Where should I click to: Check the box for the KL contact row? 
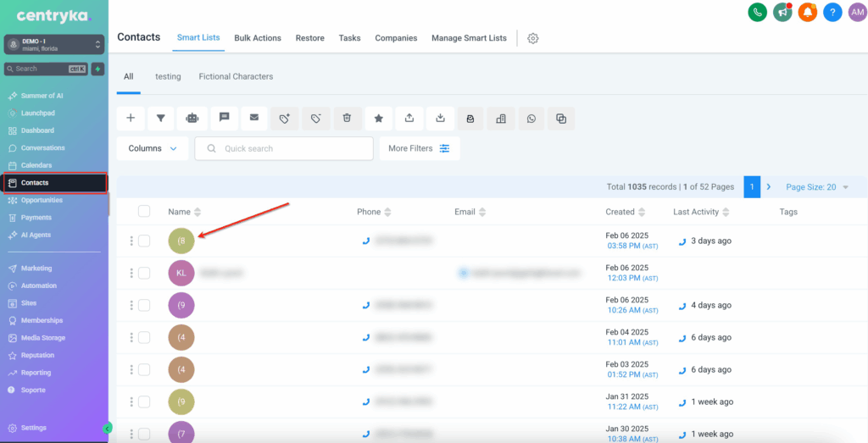[144, 273]
